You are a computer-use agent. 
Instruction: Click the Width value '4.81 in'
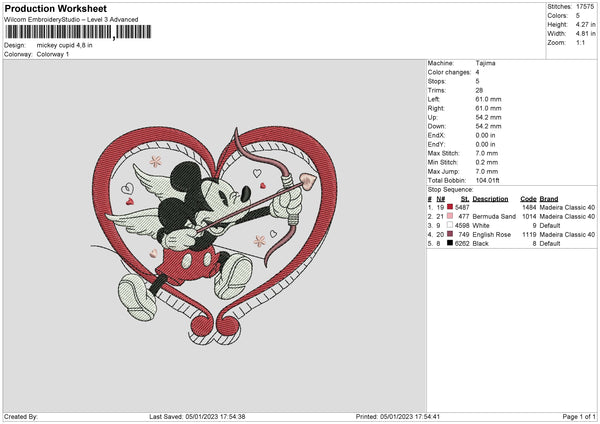coord(585,34)
